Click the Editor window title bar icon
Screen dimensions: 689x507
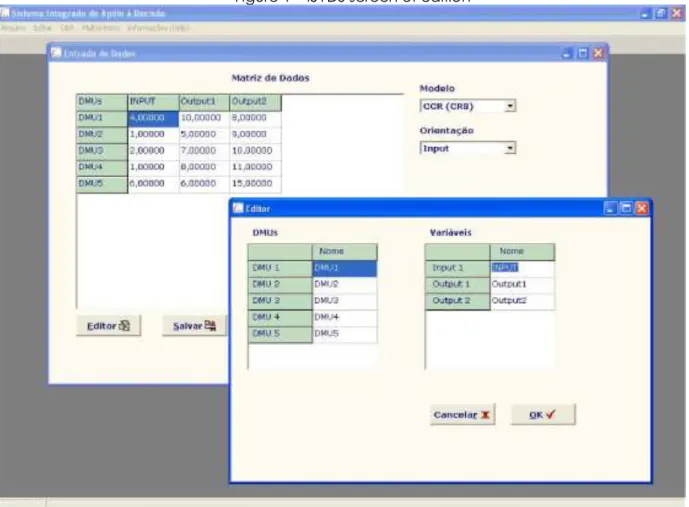click(x=238, y=208)
